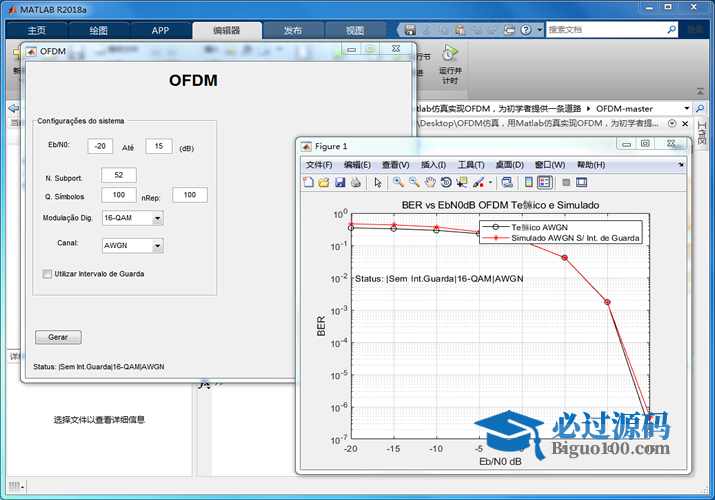Switch to 编辑器 tab in MATLAB
This screenshot has height=500, width=715.
227,30
